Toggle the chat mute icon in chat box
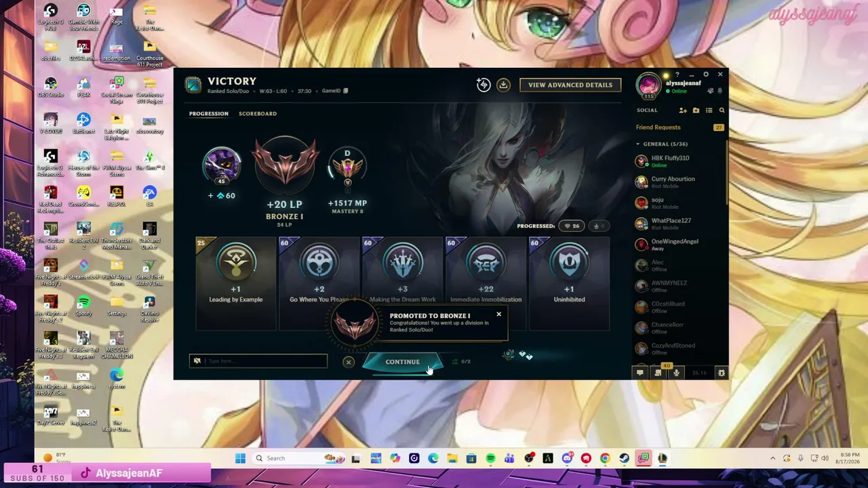 tap(197, 361)
